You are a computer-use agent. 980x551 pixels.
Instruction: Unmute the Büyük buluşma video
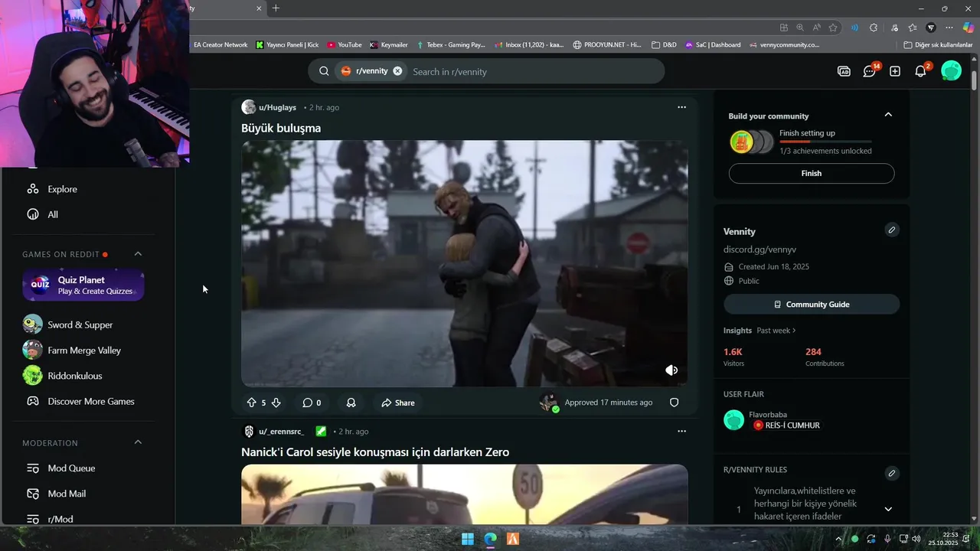coord(671,370)
